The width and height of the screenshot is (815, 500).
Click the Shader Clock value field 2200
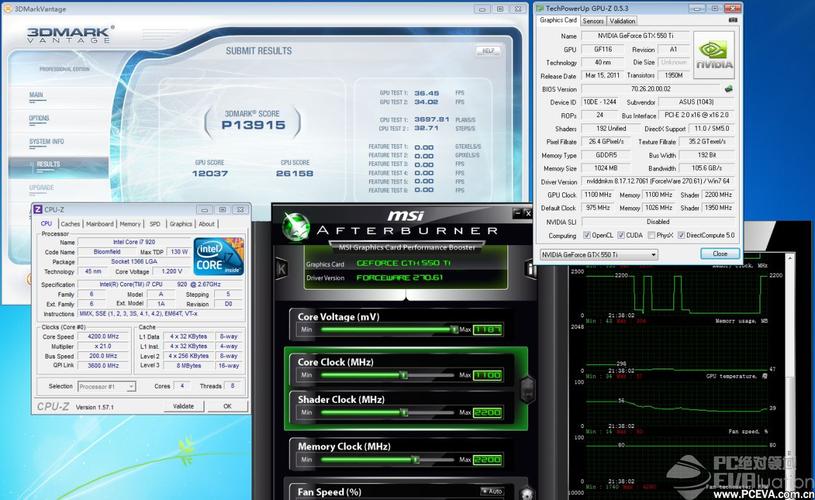tap(488, 413)
